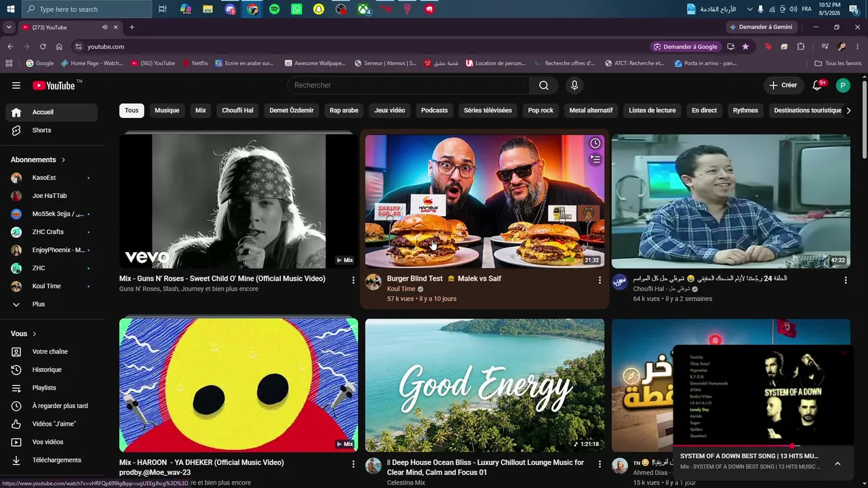Image resolution: width=868 pixels, height=488 pixels.
Task: Open WhatsApp from the taskbar
Action: click(296, 9)
